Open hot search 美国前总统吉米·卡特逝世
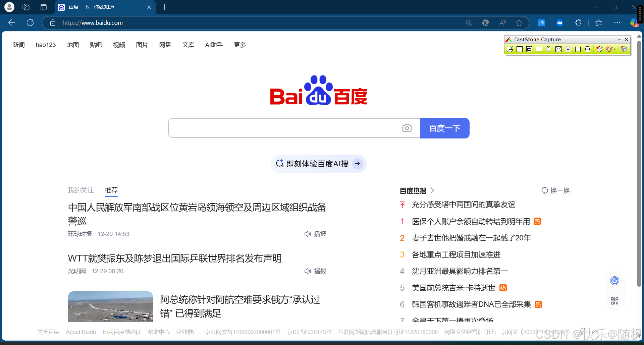644x345 pixels. tap(453, 288)
